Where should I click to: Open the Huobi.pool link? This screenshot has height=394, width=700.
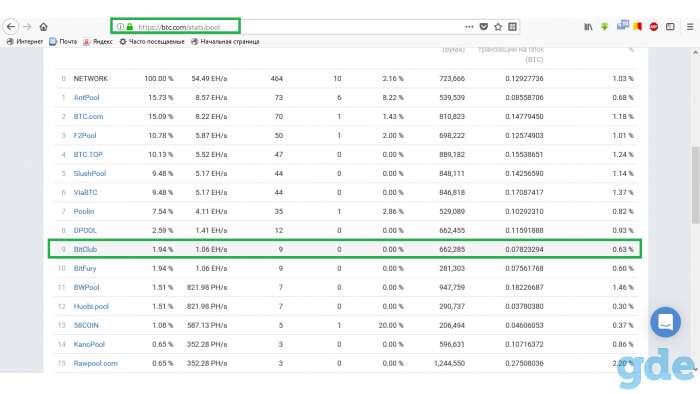click(91, 306)
